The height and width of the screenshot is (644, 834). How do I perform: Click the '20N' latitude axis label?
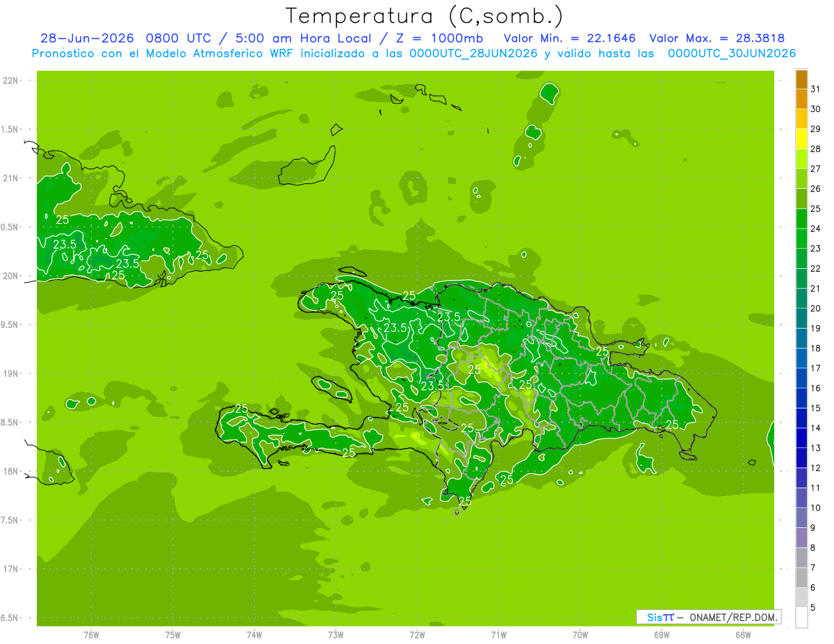[x=12, y=276]
